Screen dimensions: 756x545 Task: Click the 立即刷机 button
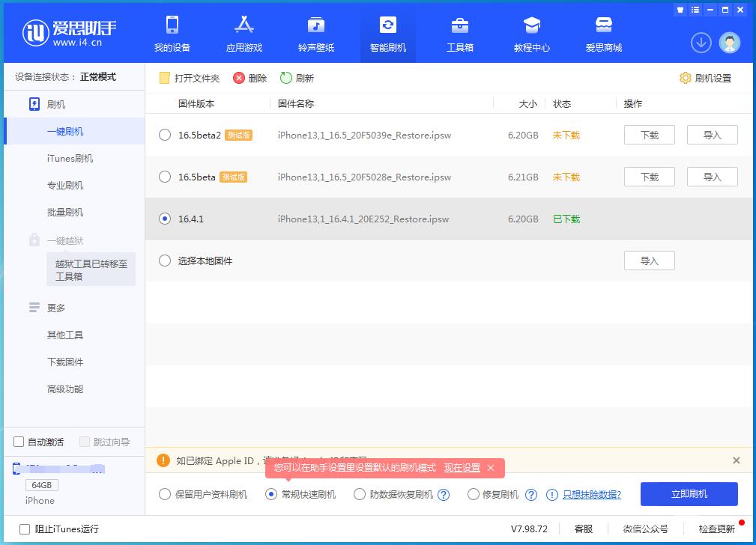[689, 494]
